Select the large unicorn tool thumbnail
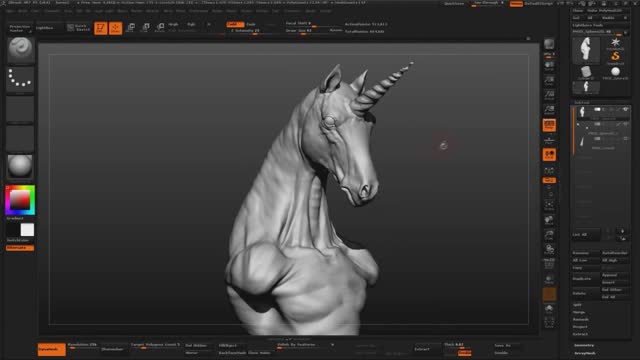 coord(586,50)
